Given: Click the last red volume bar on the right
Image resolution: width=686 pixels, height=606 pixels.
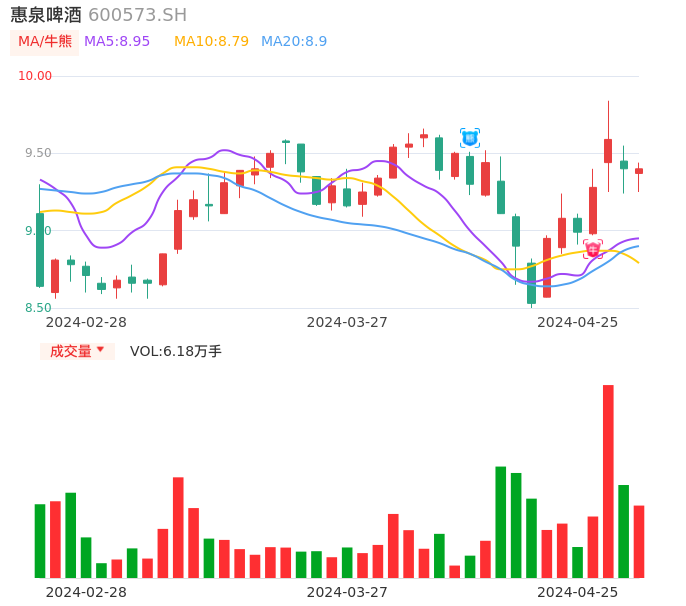Looking at the screenshot, I should click(639, 541).
